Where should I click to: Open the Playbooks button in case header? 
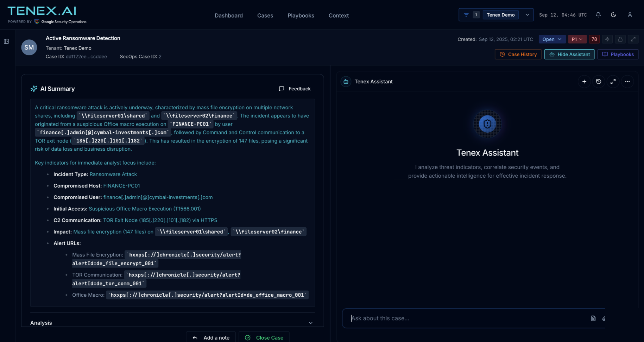(x=618, y=54)
